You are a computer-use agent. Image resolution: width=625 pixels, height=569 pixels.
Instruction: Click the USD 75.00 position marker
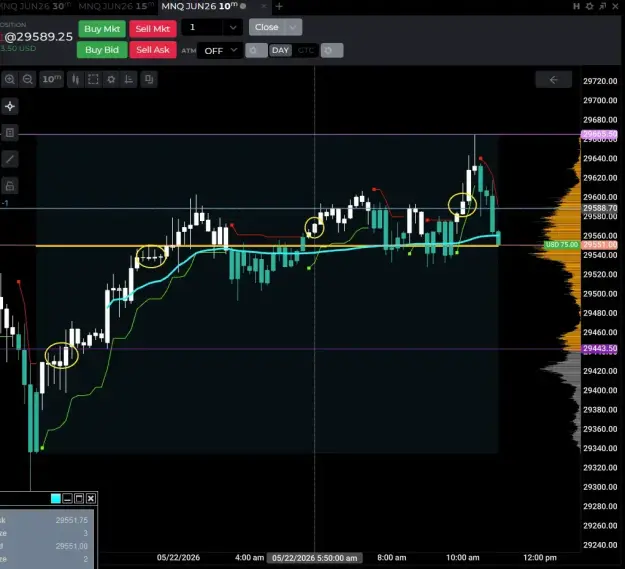click(561, 245)
